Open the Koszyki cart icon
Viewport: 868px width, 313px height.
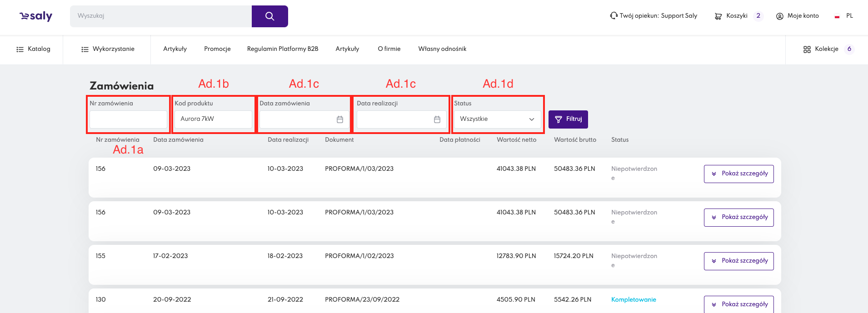coord(718,16)
